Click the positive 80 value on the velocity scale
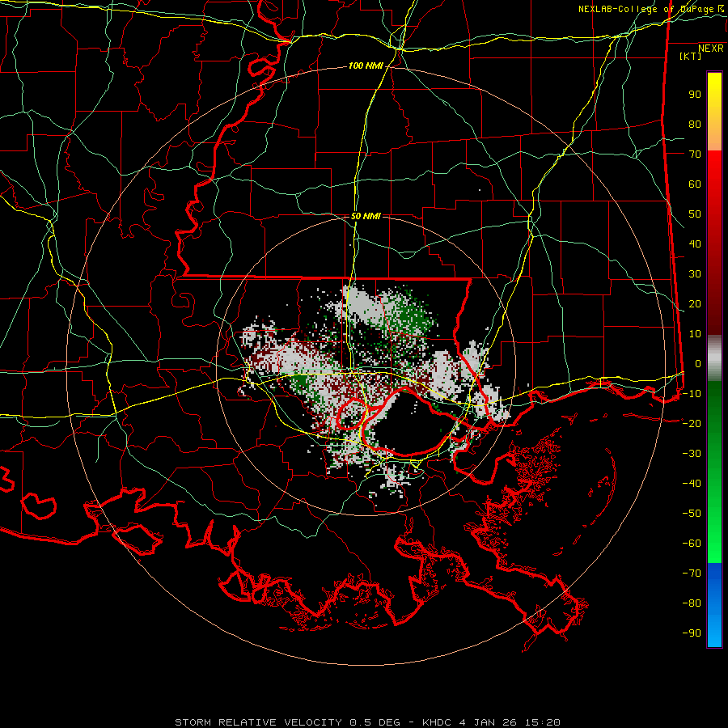 695,124
